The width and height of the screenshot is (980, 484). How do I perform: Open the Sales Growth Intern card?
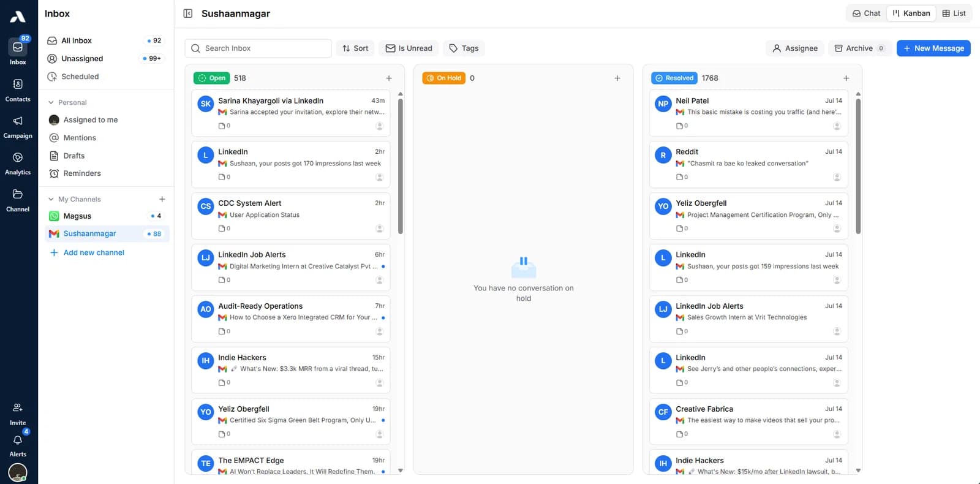point(748,319)
